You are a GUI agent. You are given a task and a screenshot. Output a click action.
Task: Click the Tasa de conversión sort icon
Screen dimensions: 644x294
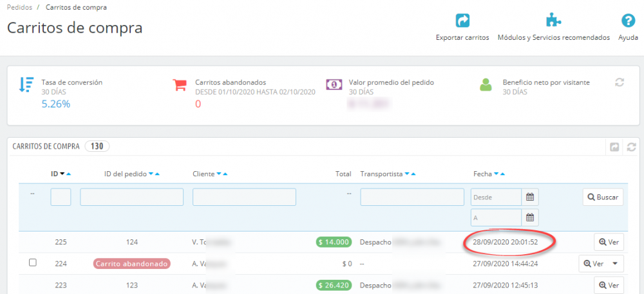click(x=26, y=84)
